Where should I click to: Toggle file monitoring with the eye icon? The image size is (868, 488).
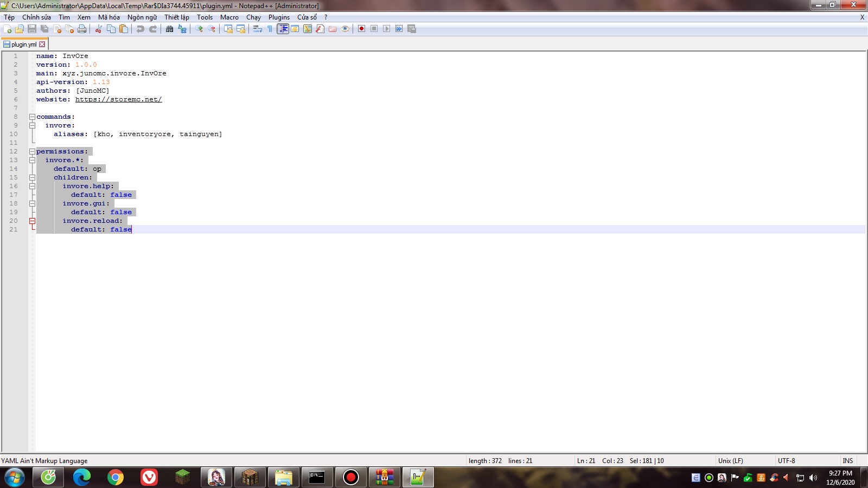pos(345,29)
